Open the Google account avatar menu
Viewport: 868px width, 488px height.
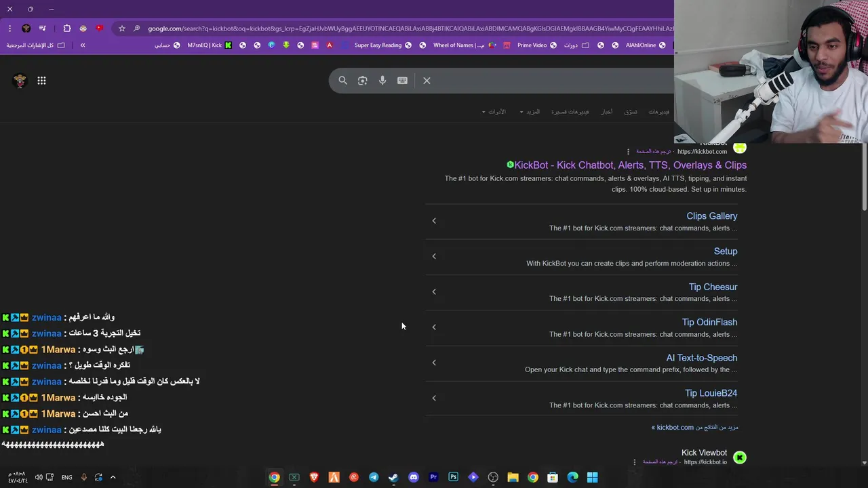20,81
